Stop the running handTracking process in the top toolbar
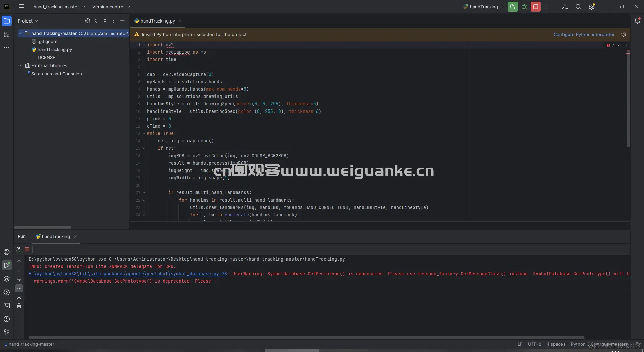The image size is (644, 352). (536, 7)
